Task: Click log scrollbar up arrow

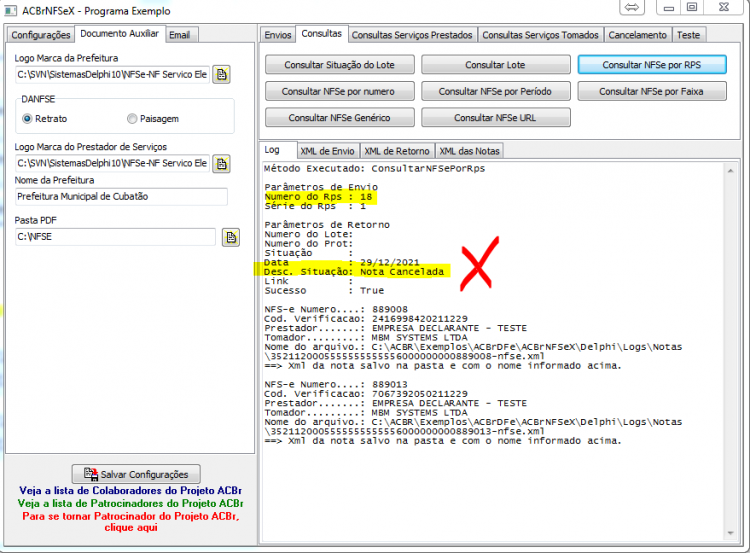Action: (x=730, y=171)
